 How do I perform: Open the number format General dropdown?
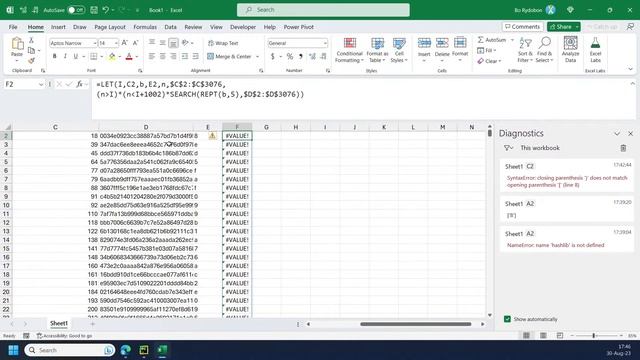[x=325, y=43]
